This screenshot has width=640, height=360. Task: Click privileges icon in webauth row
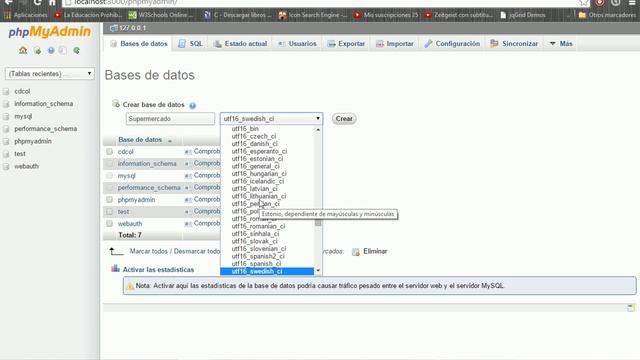(x=188, y=224)
